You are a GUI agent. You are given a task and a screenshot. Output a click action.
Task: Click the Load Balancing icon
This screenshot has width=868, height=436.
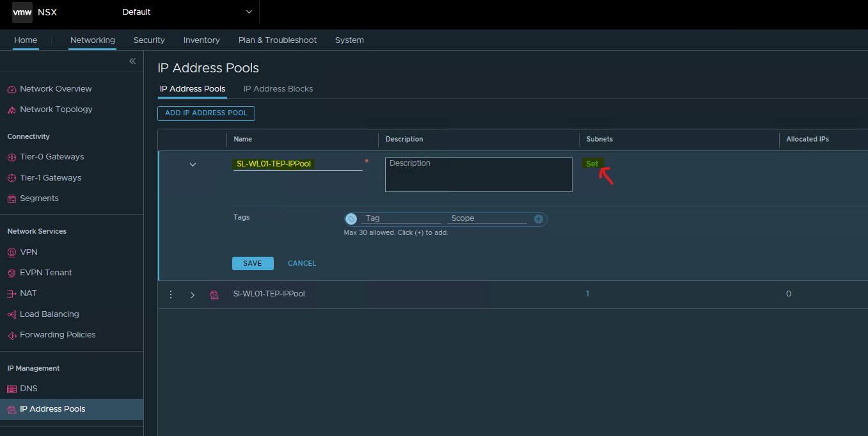pyautogui.click(x=12, y=314)
